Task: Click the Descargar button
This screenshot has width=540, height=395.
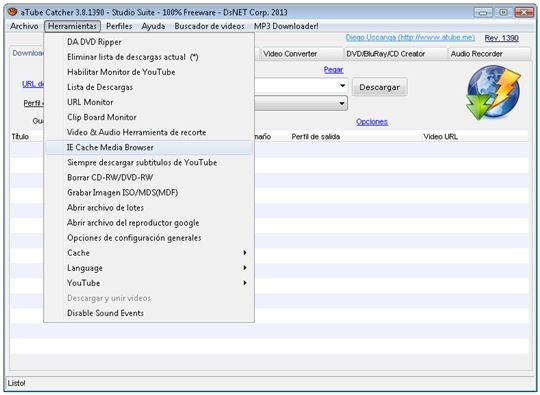Action: 380,87
